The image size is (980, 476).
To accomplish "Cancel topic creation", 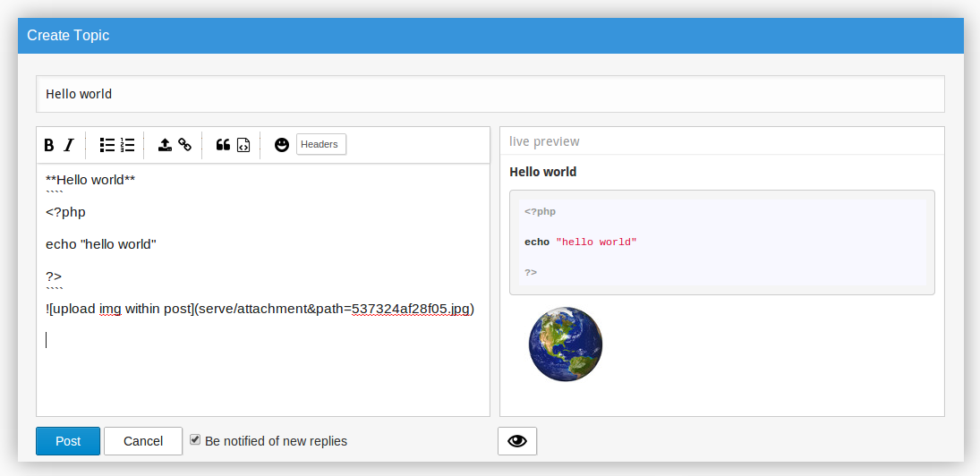I will coord(143,441).
